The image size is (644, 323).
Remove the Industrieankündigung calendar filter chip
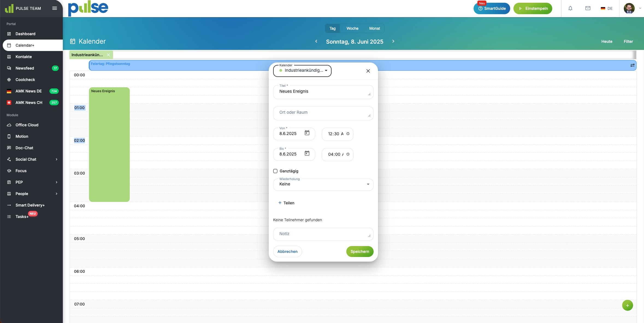(108, 55)
